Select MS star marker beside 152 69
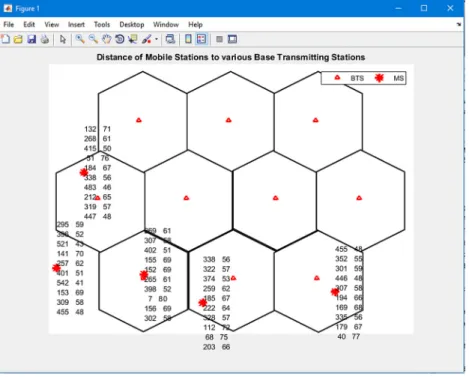This screenshot has height=377, width=469. pos(144,275)
